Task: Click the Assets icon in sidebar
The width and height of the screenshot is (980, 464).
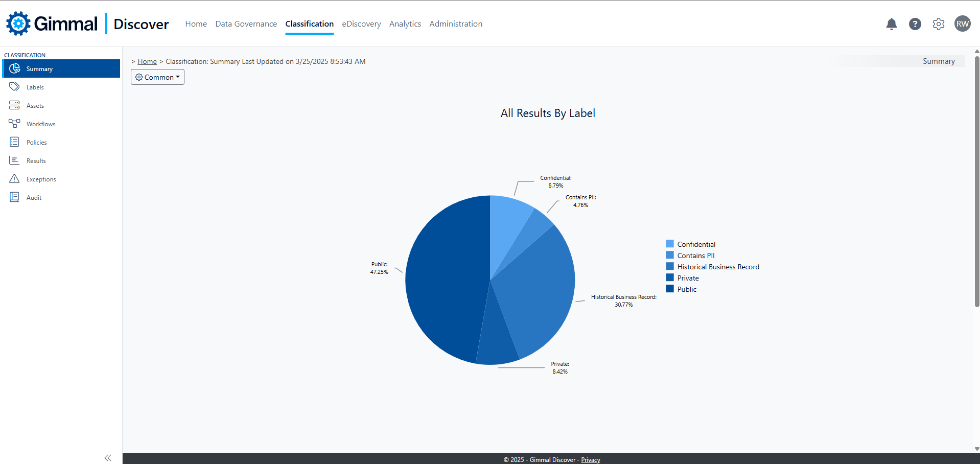Action: click(14, 105)
